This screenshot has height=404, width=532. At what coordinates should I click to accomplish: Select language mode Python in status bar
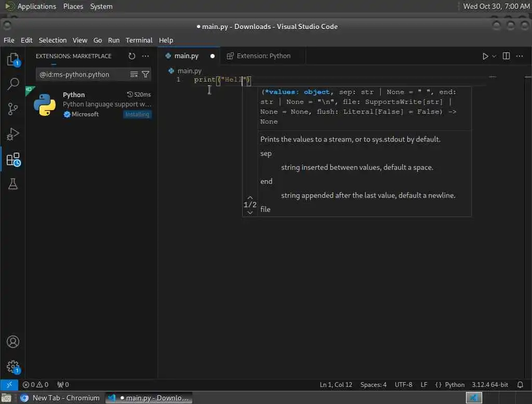pyautogui.click(x=454, y=385)
